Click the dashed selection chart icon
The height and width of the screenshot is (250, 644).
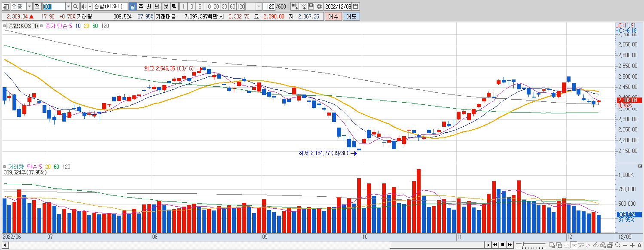coord(567,245)
